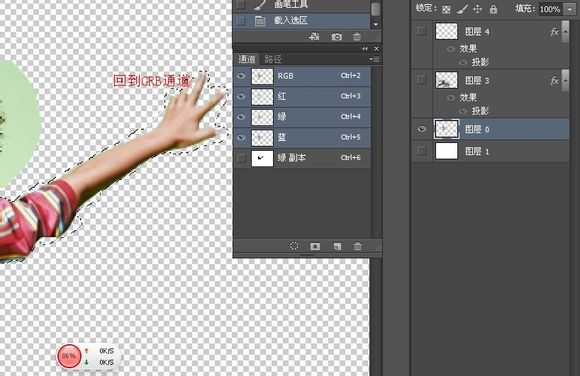Hide 图层 0 with eye icon
Image resolution: width=580 pixels, height=376 pixels.
click(x=422, y=129)
